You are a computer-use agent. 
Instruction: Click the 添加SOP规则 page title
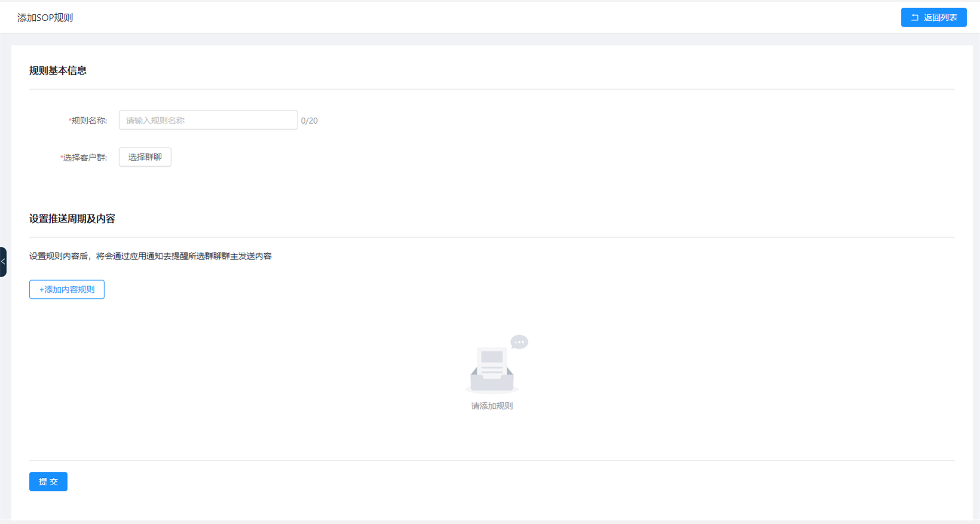pyautogui.click(x=45, y=18)
